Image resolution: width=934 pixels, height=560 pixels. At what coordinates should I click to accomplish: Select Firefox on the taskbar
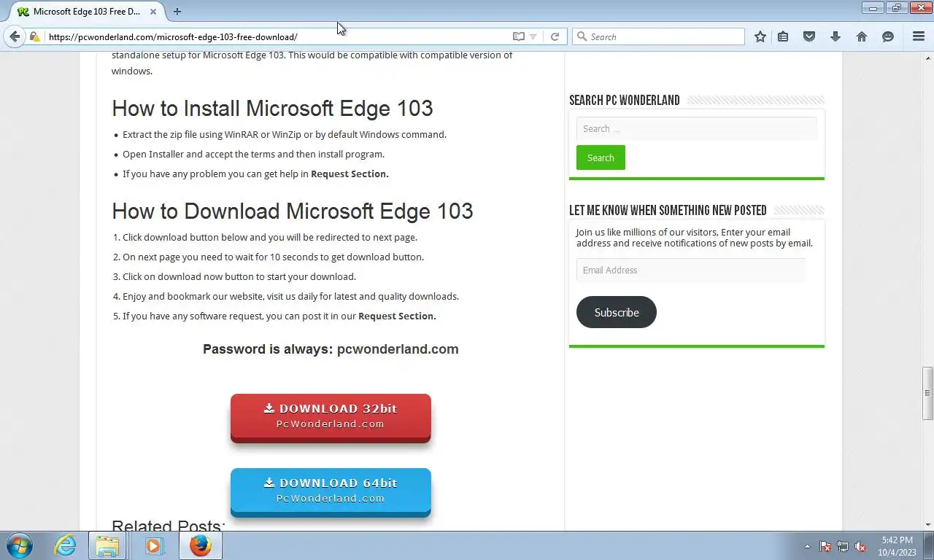coord(200,545)
